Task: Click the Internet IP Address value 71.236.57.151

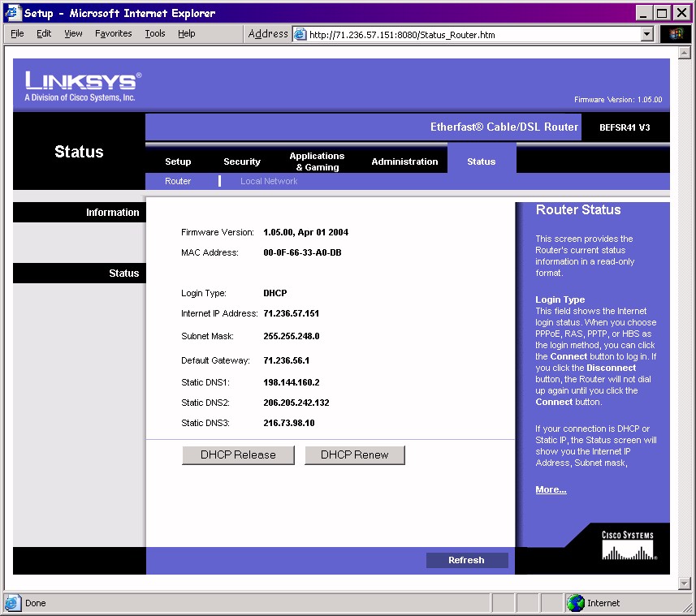Action: pos(292,313)
